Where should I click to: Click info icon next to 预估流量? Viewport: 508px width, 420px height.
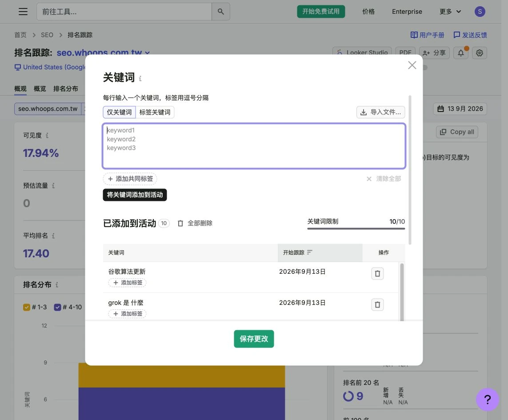pyautogui.click(x=53, y=186)
